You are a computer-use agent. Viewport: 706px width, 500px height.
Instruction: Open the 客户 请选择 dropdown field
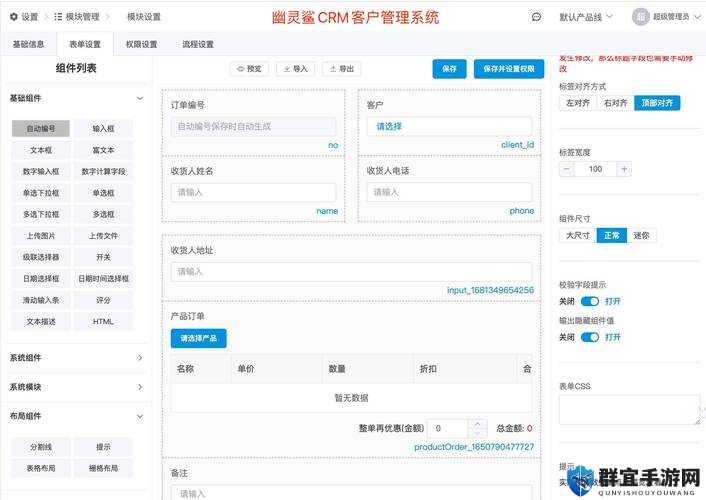click(449, 127)
